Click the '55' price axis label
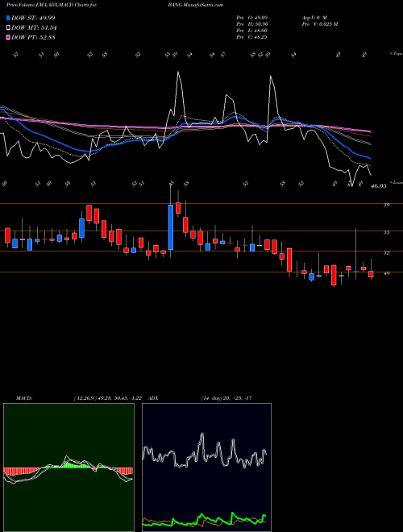The image size is (403, 532). tap(386, 232)
